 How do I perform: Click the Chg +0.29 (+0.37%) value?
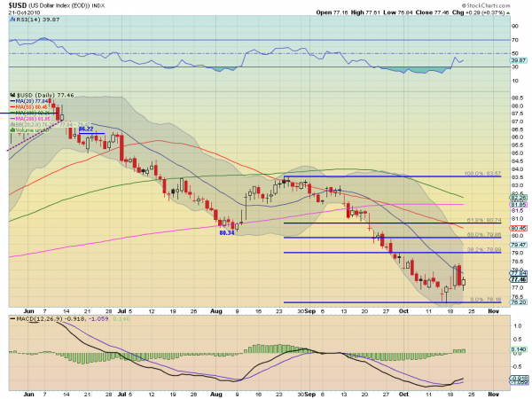tap(478, 12)
